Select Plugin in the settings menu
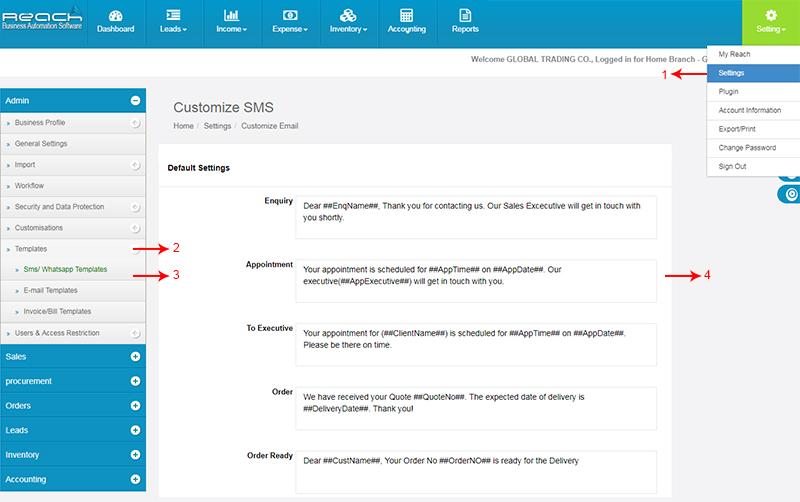Image resolution: width=800 pixels, height=502 pixels. pos(753,91)
